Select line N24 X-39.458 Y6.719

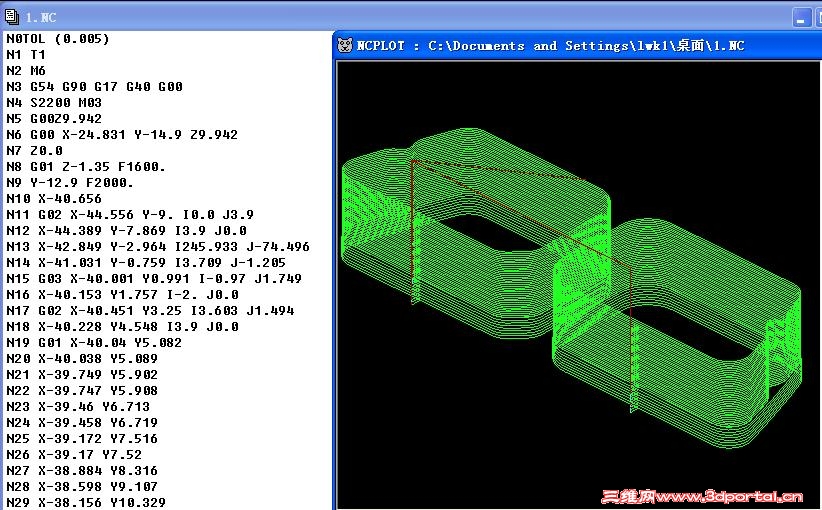coord(82,422)
